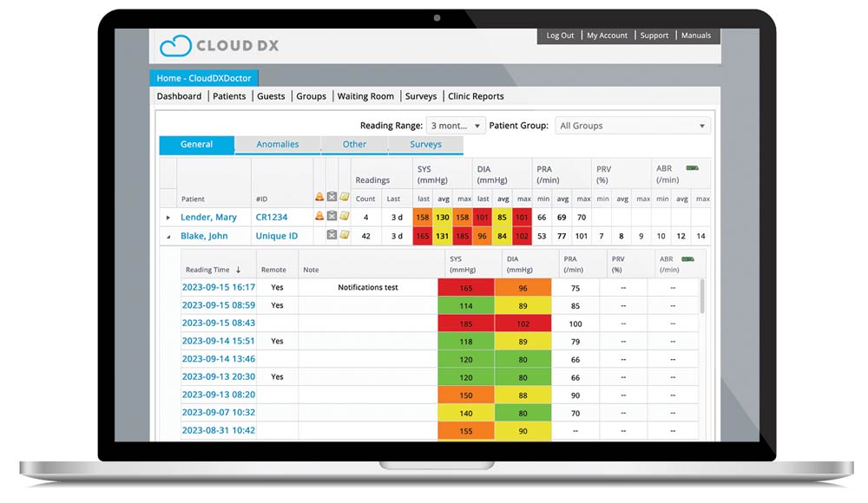Click the PRA value 100 in the readings table
Screen dimensions: 868x503
click(x=575, y=323)
